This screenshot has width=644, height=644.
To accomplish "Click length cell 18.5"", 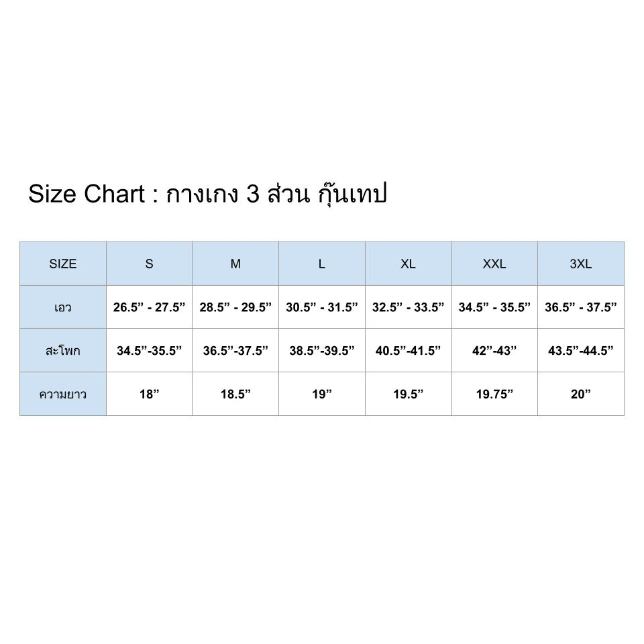I will point(235,394).
